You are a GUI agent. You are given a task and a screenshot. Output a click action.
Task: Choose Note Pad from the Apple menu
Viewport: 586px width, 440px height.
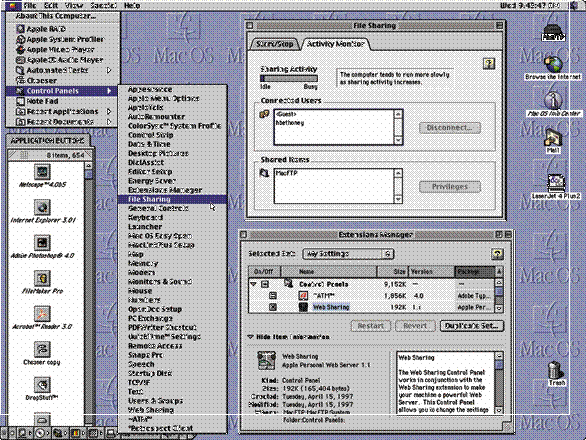[62, 101]
